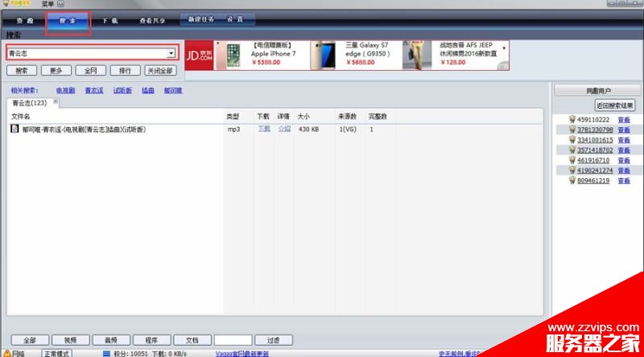The image size is (644, 357).
Task: Open the AFS JEEP pants ad
Action: pos(417,55)
